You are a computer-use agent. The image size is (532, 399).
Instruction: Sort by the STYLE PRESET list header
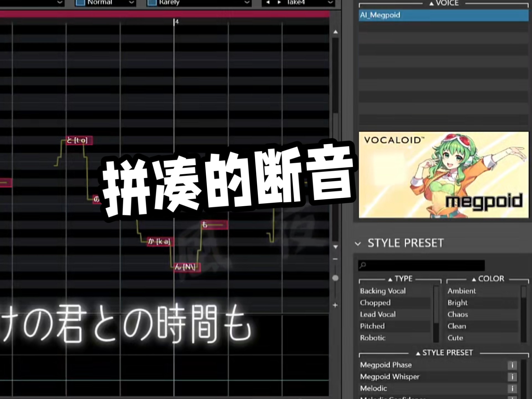[x=444, y=353]
